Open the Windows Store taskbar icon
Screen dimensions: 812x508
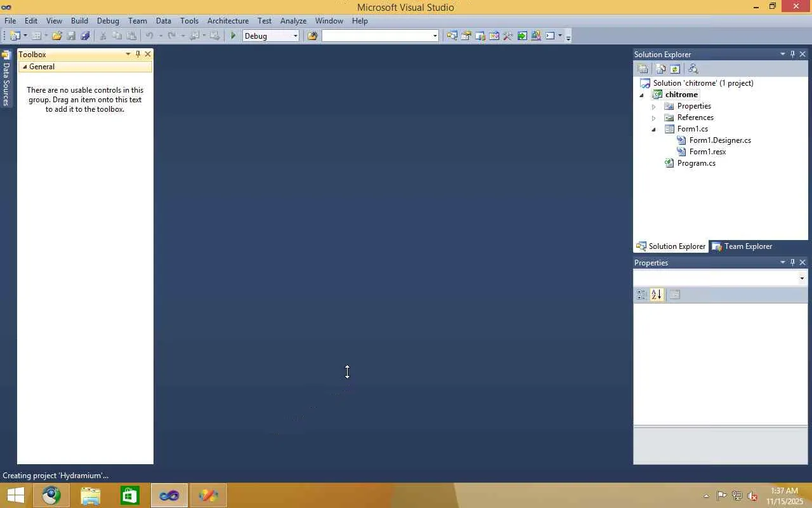(130, 495)
